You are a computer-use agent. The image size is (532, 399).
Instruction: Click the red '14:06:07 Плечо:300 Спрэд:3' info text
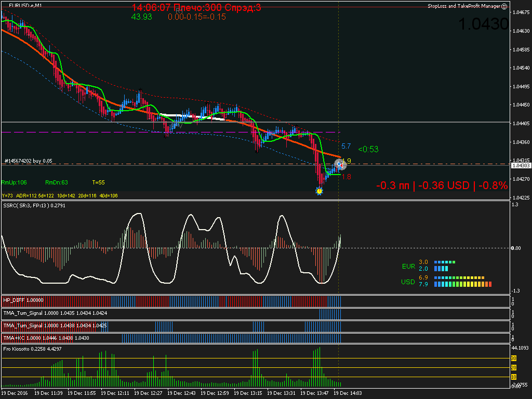(x=196, y=7)
